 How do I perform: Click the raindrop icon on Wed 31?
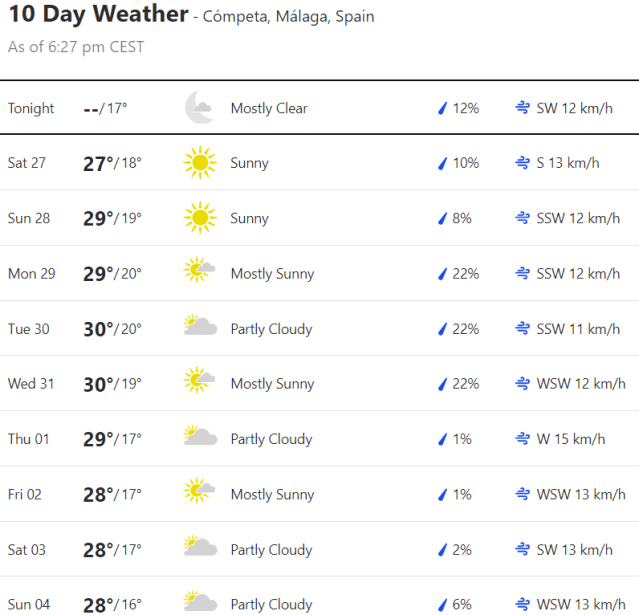(x=441, y=384)
